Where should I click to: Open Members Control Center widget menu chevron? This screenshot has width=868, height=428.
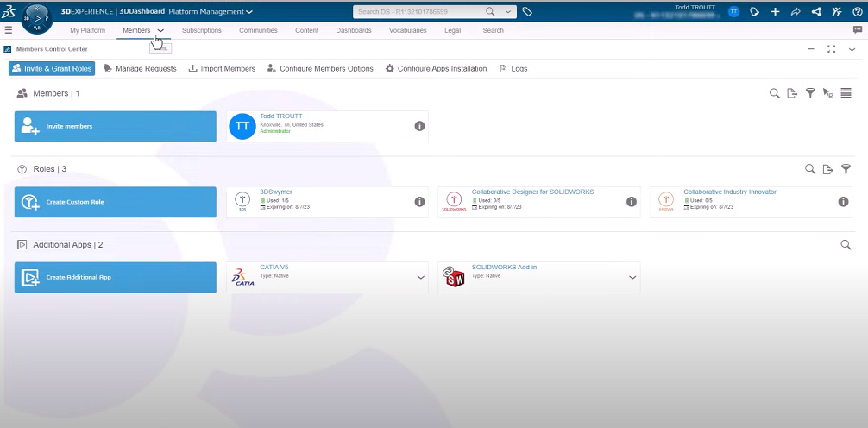click(x=852, y=49)
